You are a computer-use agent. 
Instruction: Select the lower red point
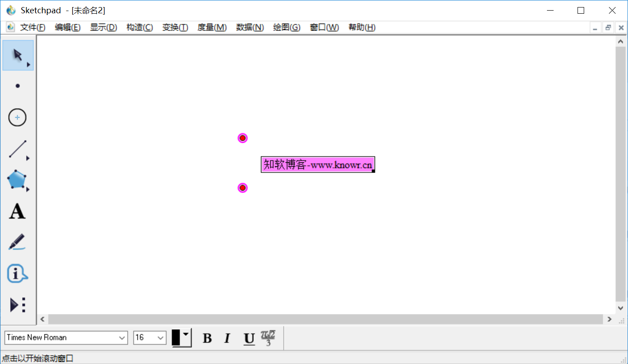(x=243, y=188)
